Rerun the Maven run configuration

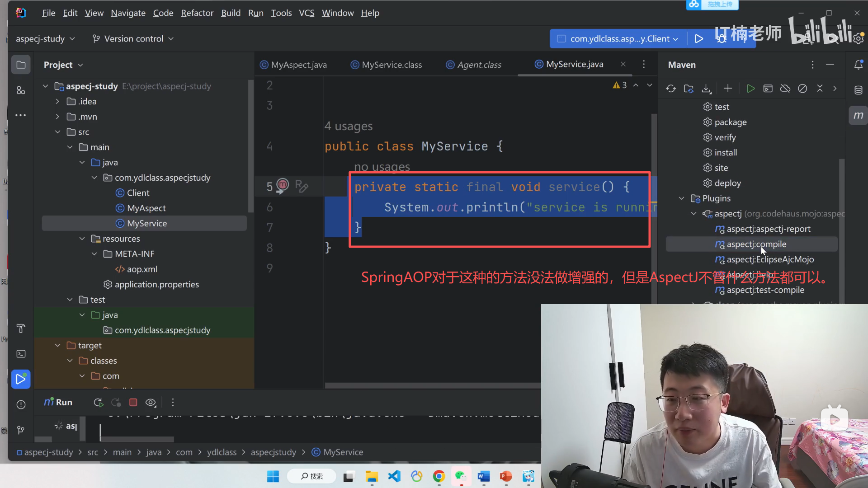coord(98,402)
